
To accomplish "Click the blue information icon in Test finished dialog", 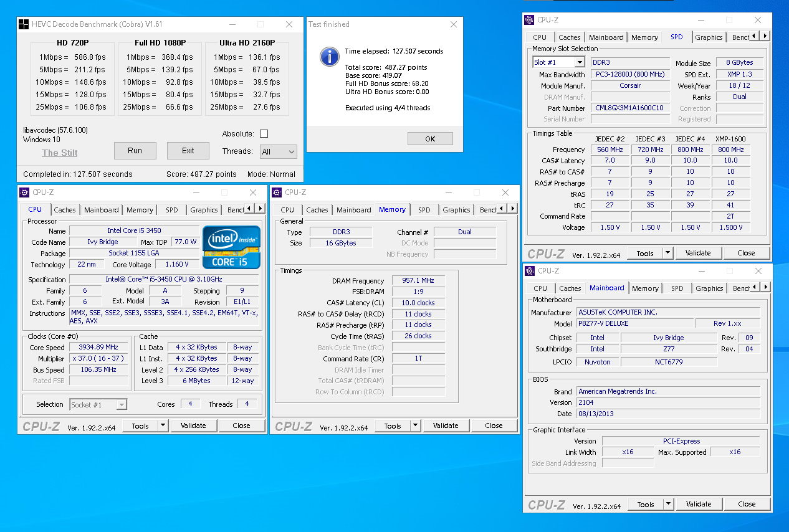I will coord(329,57).
